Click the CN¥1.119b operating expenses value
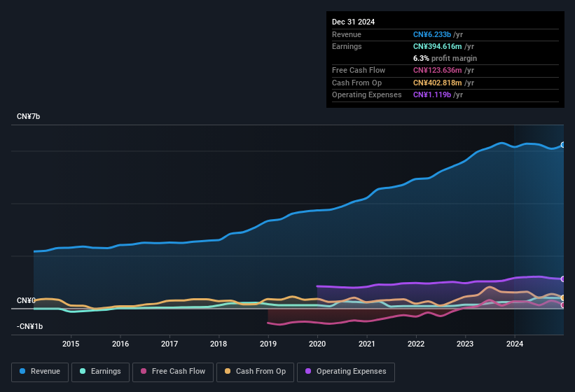Screen dimensions: 575x392 point(432,95)
